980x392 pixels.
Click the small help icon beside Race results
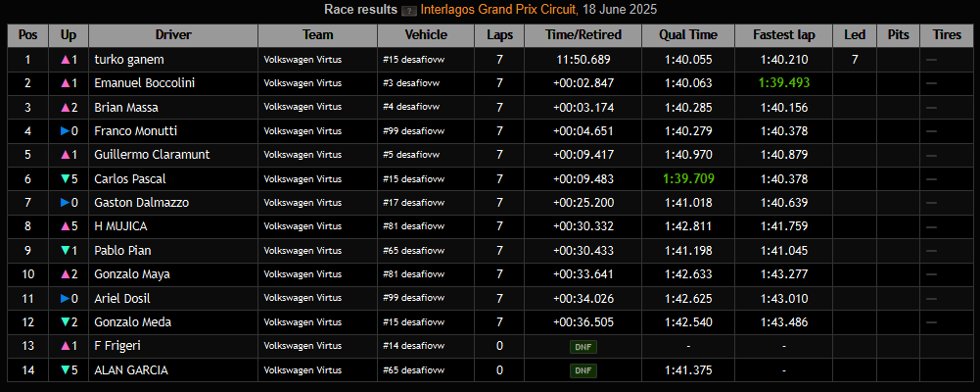tap(409, 10)
